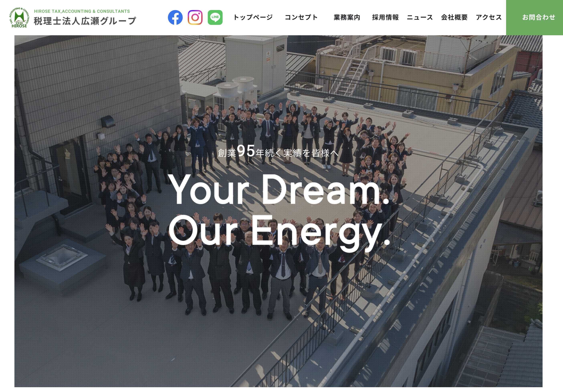View the ニュース section

click(x=420, y=17)
